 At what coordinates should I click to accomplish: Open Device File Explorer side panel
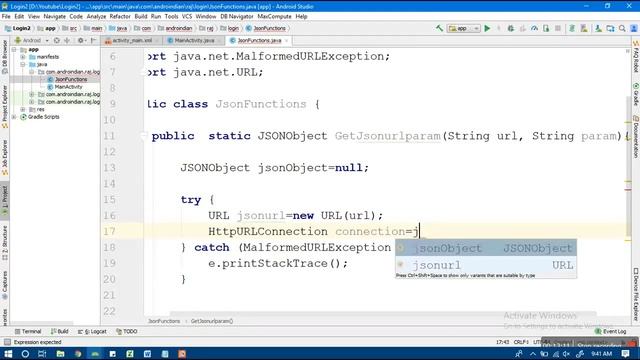[x=636, y=294]
